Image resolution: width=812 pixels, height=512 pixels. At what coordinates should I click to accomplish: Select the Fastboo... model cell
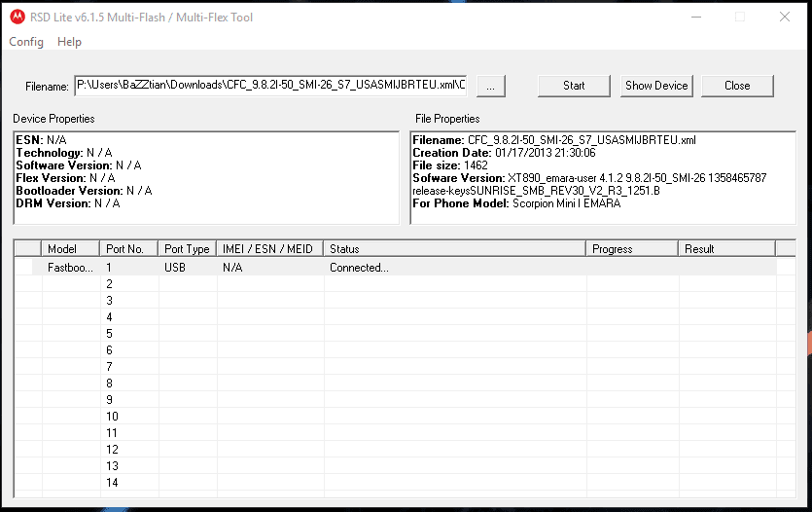coord(70,268)
